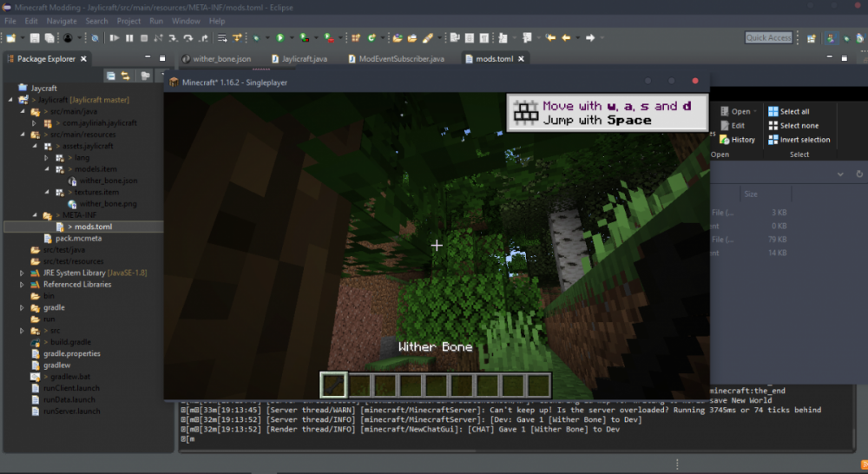This screenshot has height=474, width=868.
Task: Select pack.mcmeta in Package Explorer
Action: point(73,238)
